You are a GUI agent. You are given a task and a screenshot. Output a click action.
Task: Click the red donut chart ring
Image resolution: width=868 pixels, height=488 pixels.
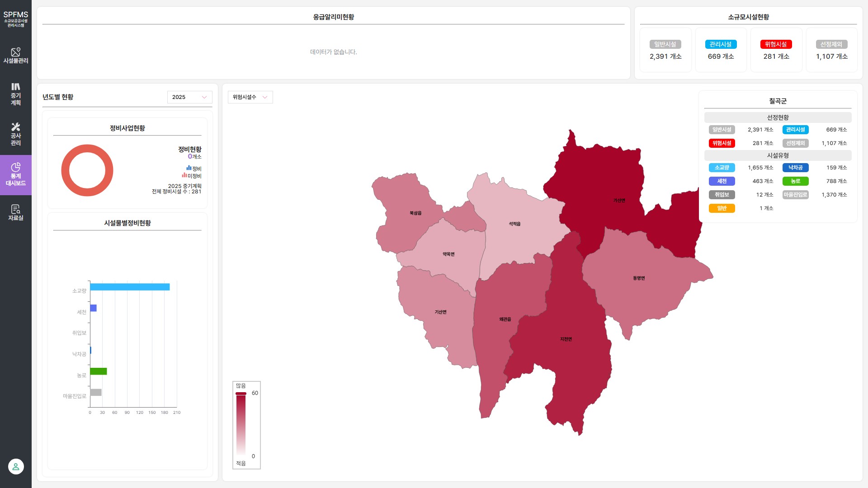point(65,170)
